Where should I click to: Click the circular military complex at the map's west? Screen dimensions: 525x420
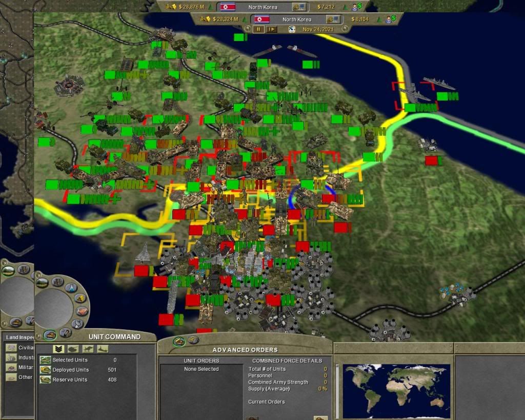[69, 86]
